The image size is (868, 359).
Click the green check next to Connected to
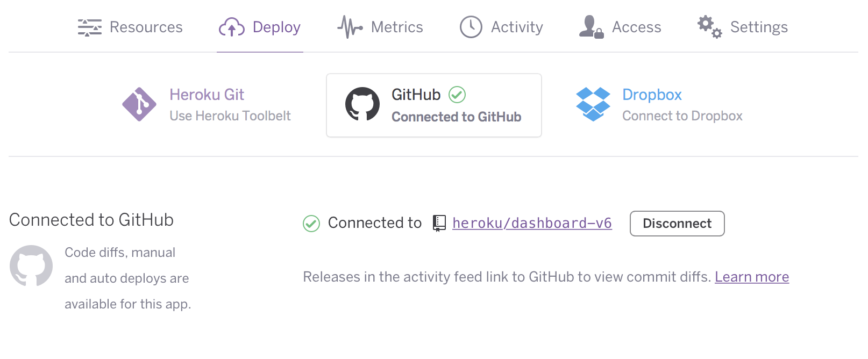coord(311,223)
